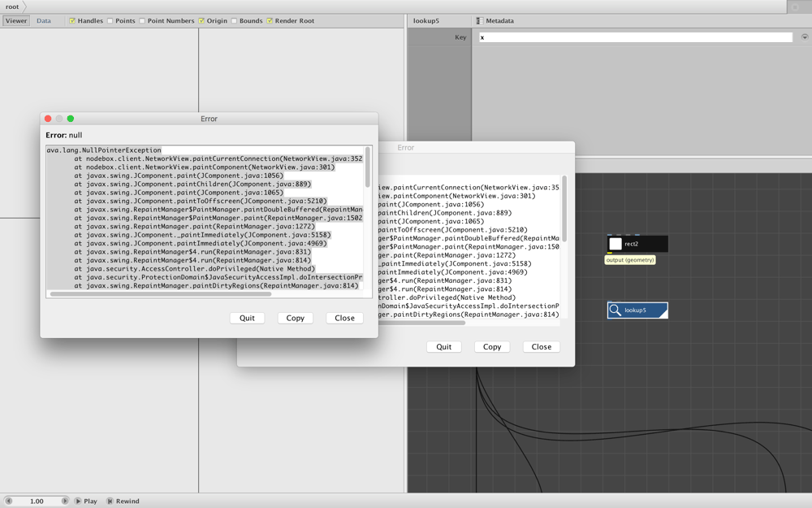Open the dropdown arrow beside the Key field
Viewport: 812px width, 508px height.
tap(805, 37)
